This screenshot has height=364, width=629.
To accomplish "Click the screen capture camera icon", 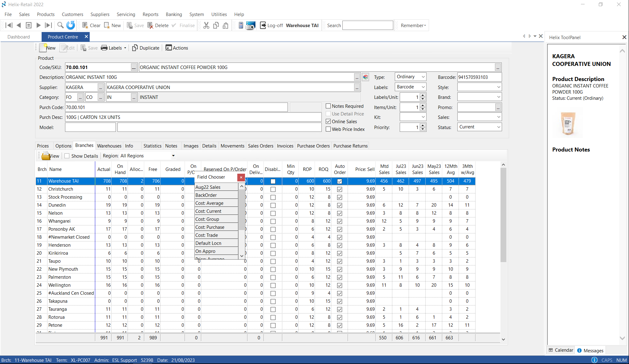I will click(x=251, y=25).
